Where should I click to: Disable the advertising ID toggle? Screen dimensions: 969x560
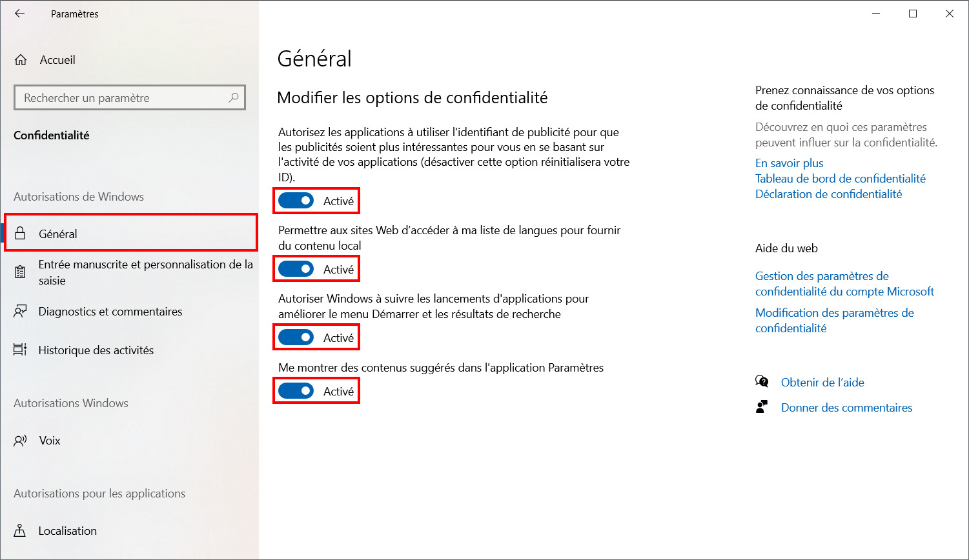tap(296, 201)
